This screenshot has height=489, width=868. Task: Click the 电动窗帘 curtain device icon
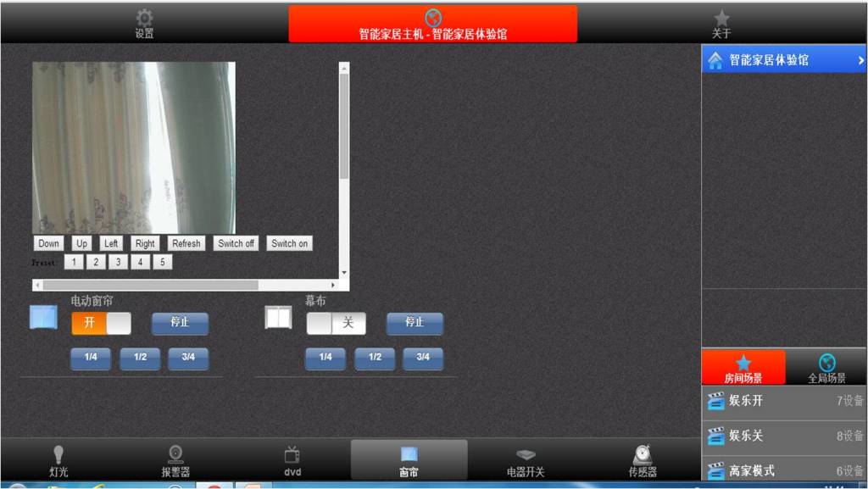[x=43, y=317]
